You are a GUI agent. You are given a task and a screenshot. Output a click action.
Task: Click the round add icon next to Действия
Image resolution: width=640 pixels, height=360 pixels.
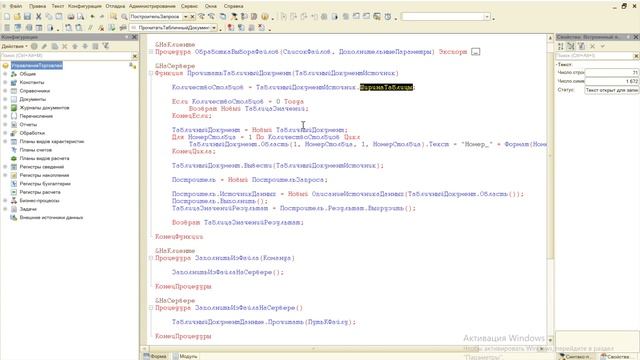(34, 46)
